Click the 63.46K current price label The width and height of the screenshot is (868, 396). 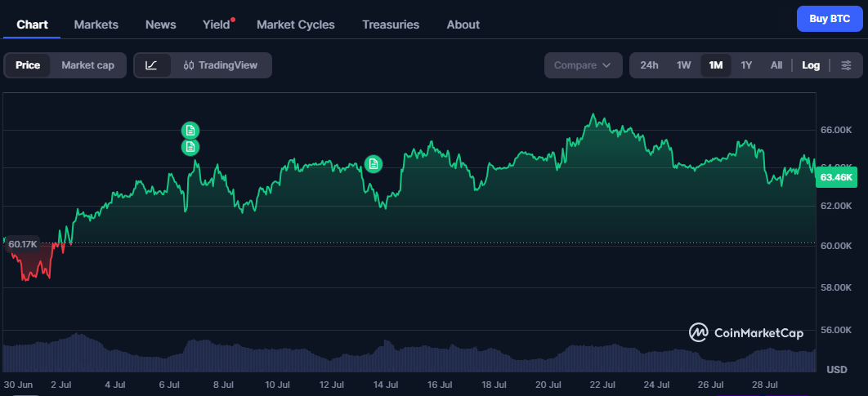pos(836,177)
